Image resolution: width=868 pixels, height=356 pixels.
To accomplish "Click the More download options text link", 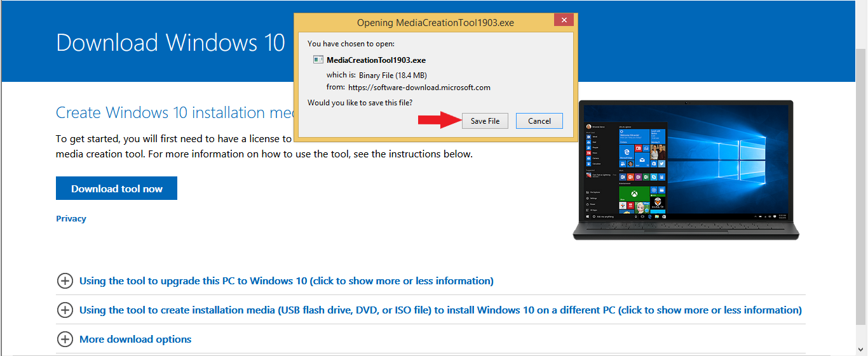I will [x=135, y=340].
